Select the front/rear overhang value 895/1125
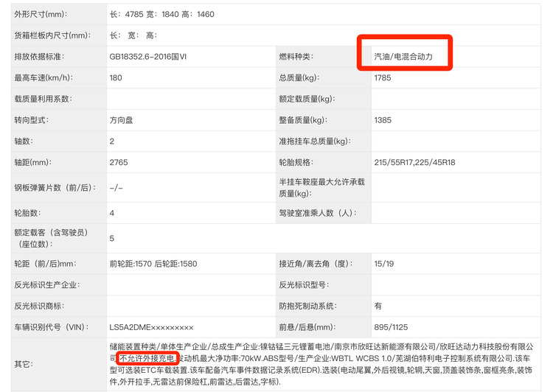This screenshot has height=392, width=553. tap(390, 327)
